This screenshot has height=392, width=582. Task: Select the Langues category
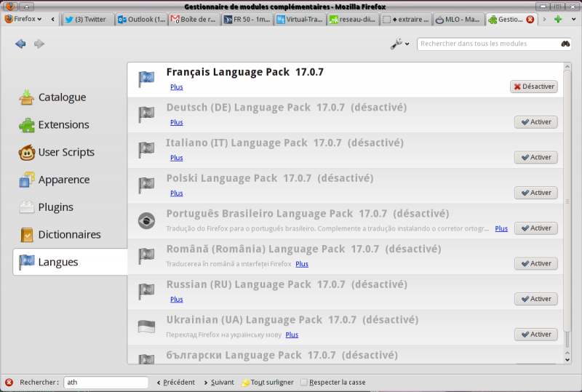(70, 262)
